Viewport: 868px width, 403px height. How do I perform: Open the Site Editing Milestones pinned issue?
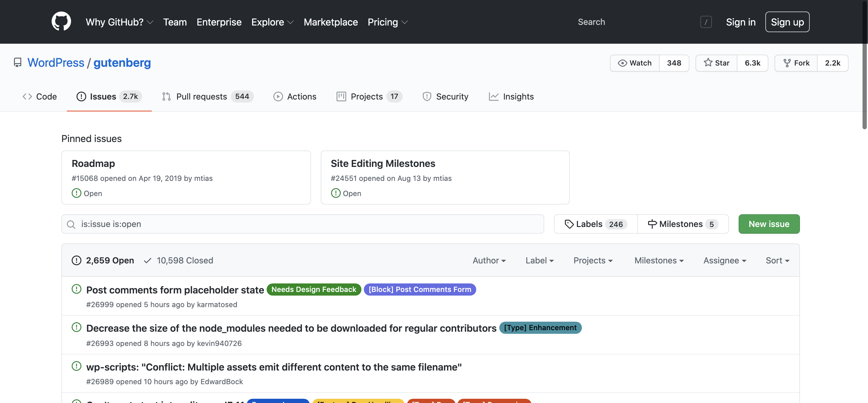pyautogui.click(x=383, y=163)
